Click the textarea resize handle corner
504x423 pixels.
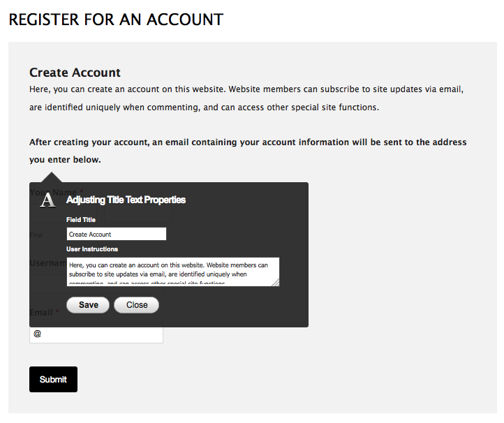[276, 282]
